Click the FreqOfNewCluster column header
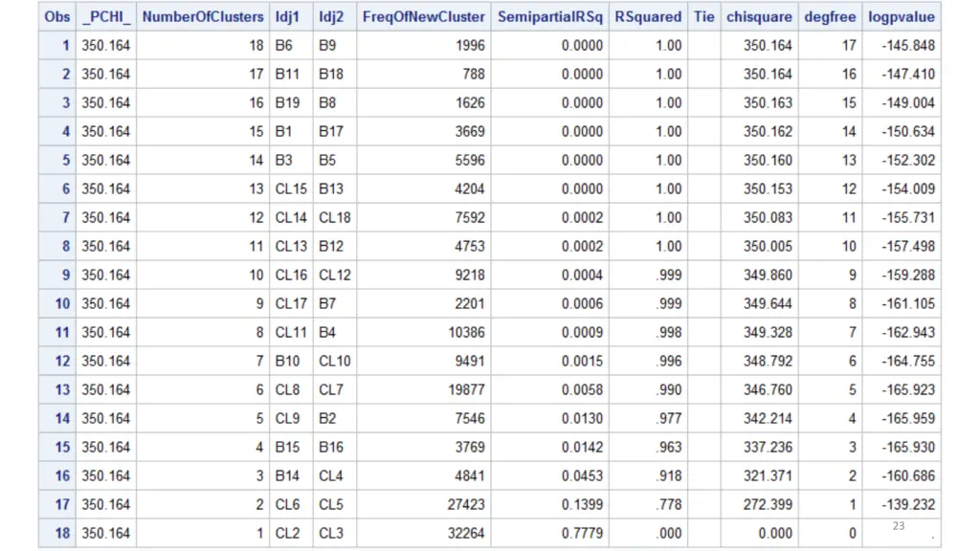 [x=423, y=17]
